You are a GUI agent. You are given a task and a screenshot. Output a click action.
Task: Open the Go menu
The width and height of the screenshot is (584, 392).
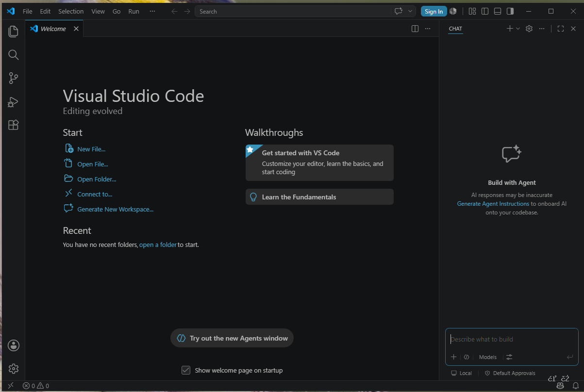(117, 11)
